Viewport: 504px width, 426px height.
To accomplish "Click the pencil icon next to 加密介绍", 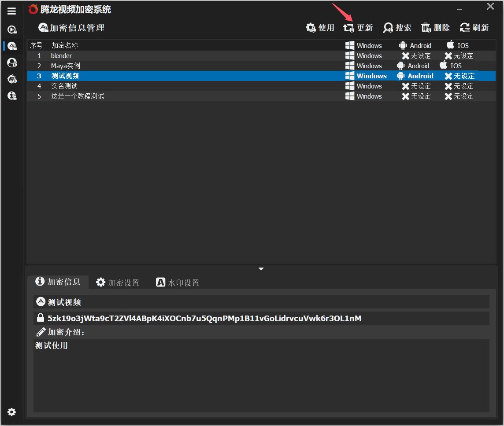I will point(41,332).
